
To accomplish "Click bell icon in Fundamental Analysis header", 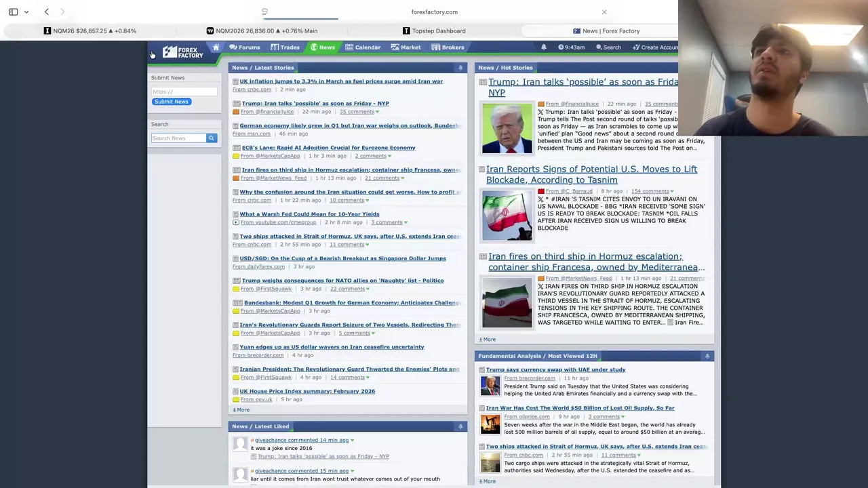I will pyautogui.click(x=707, y=356).
